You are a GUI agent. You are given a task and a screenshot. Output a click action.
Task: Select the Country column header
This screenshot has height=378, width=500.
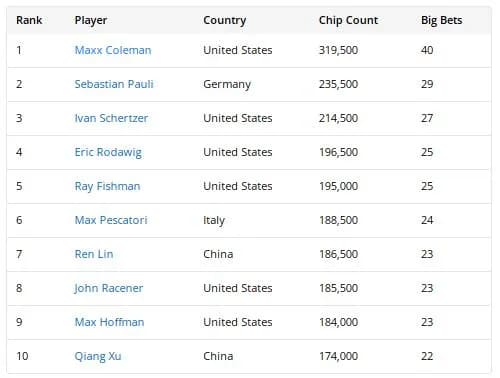click(x=225, y=21)
